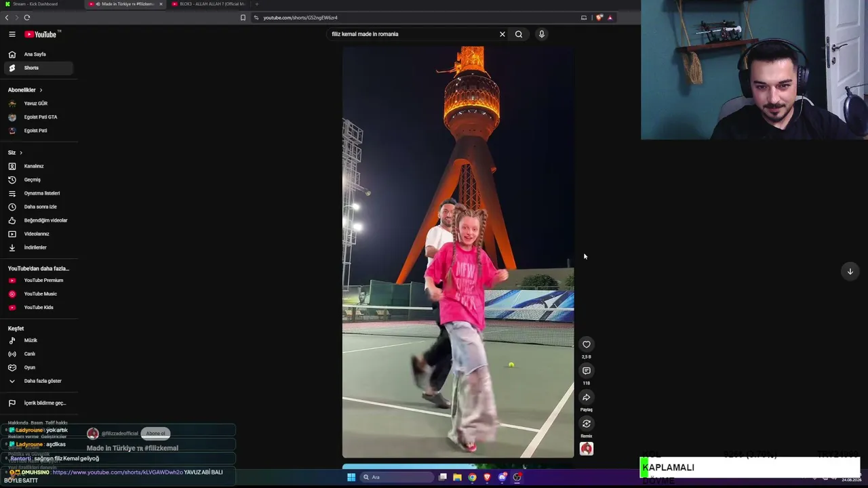Image resolution: width=868 pixels, height=488 pixels.
Task: Go to the YouTube logo home link
Action: (x=41, y=34)
